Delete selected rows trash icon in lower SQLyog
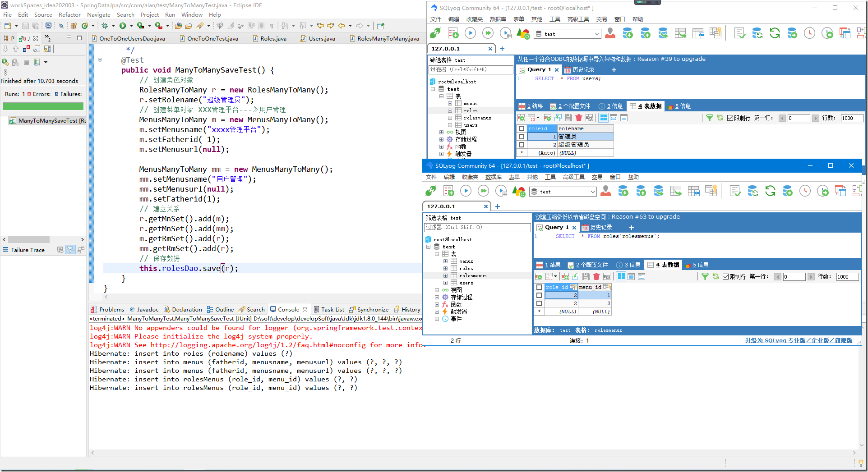The image size is (868, 472). click(x=596, y=276)
